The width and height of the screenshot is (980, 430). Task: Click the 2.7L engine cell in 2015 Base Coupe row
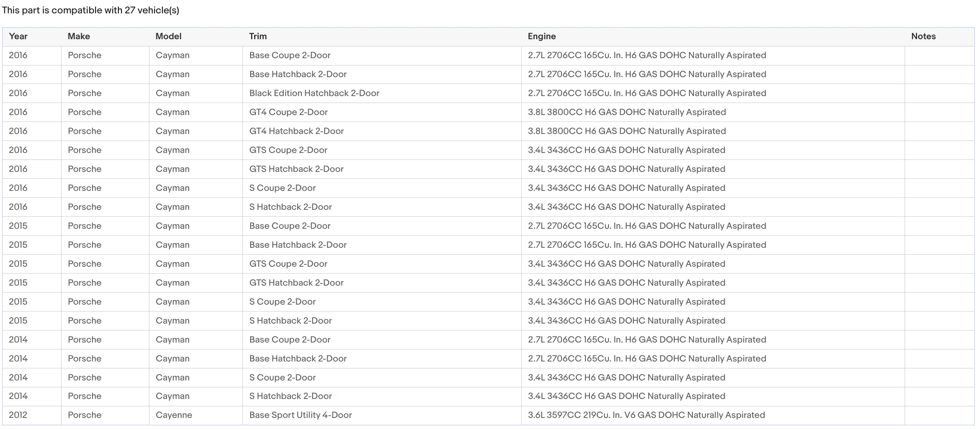[x=713, y=226]
